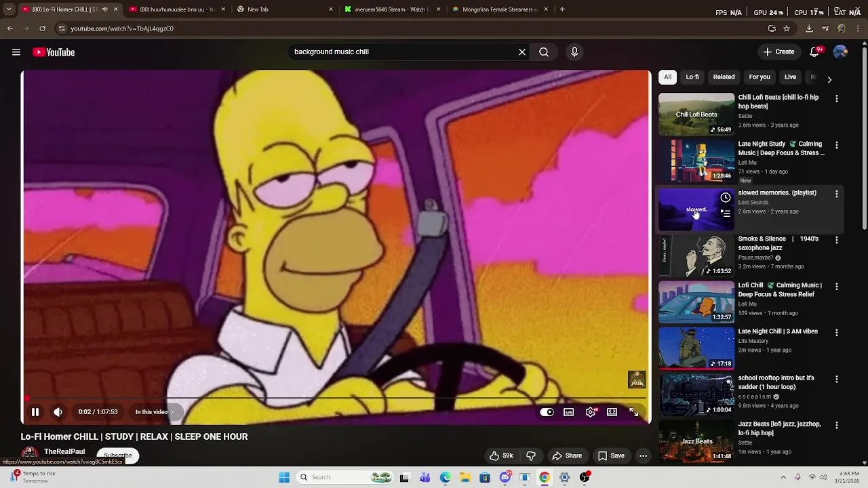Seek on the video progress bar
Viewport: 868px width, 488px height.
point(336,399)
